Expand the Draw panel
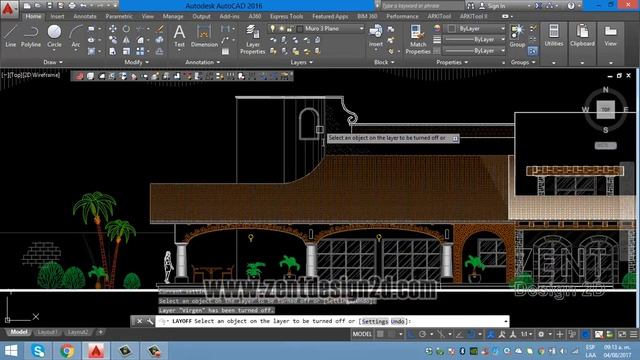This screenshot has height=360, width=640. [53, 62]
